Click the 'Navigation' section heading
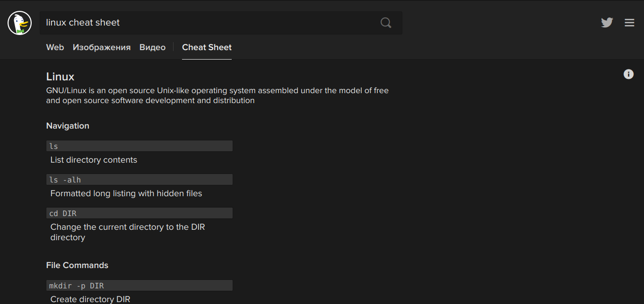 coord(68,126)
